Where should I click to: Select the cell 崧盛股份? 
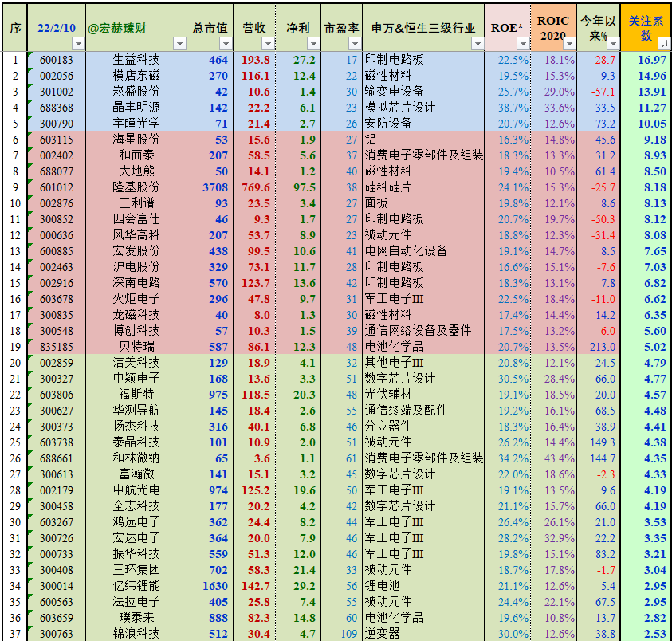coord(136,92)
